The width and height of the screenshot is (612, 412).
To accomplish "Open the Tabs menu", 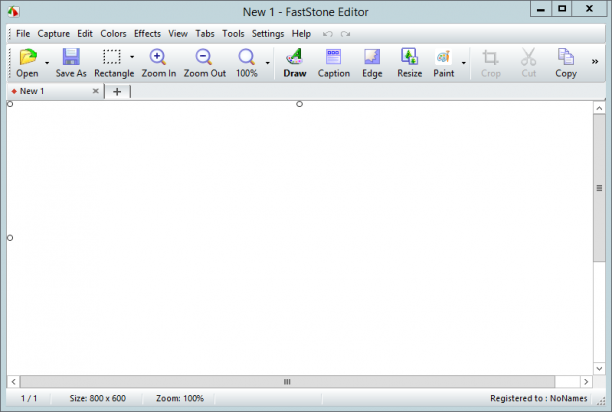I will (x=205, y=34).
